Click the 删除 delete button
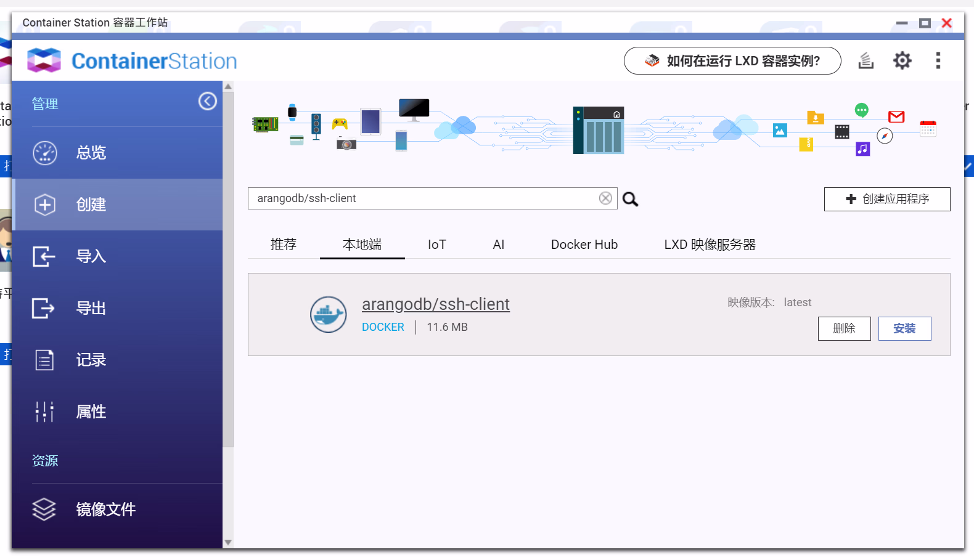 point(844,328)
